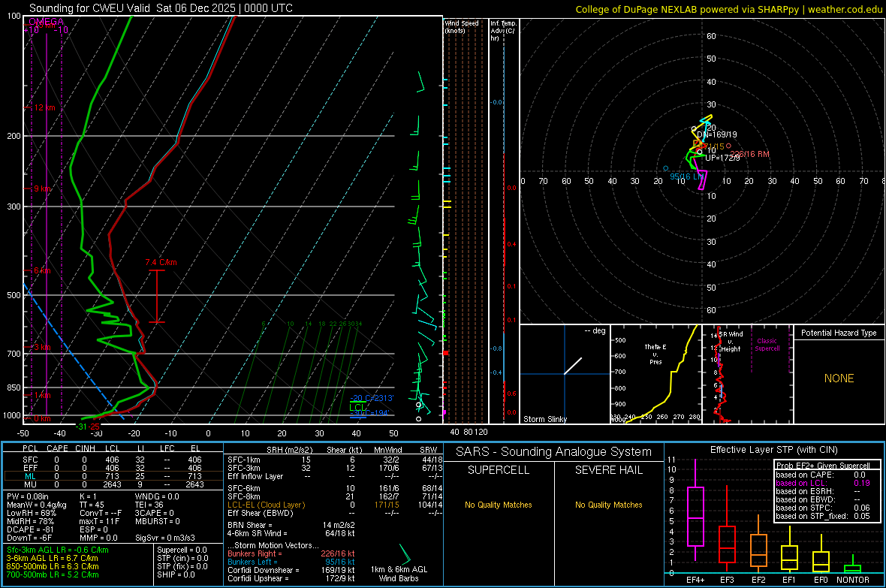Click the green LCL label on the skew-T
886x588 pixels.
tap(357, 406)
